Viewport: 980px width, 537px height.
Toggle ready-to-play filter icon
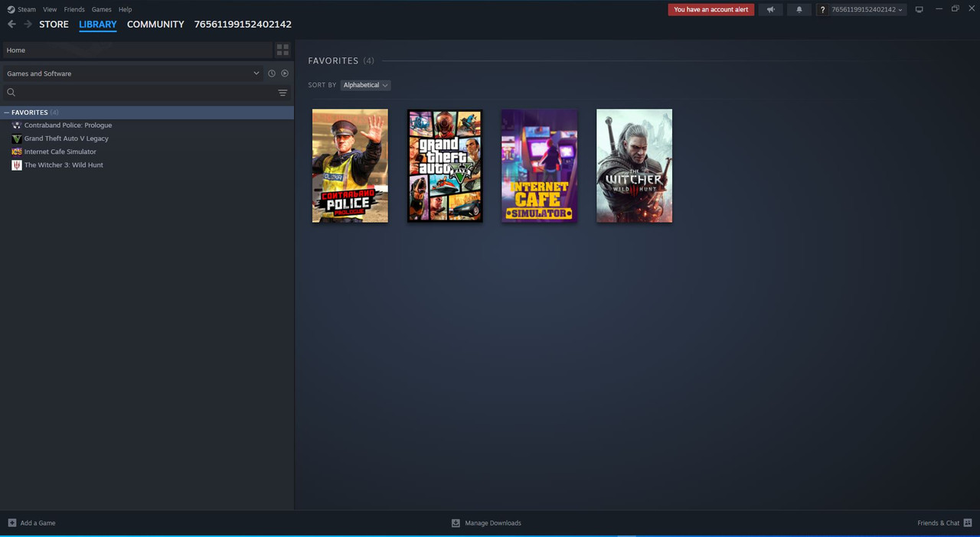[x=285, y=73]
